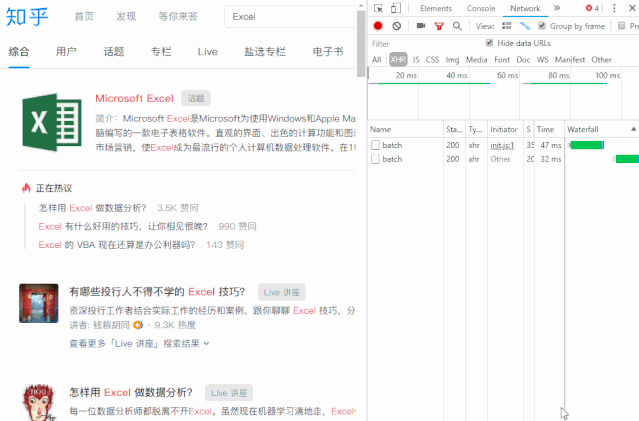Switch to large request rows view
Image resolution: width=639 pixels, height=421 pixels.
pos(507,26)
